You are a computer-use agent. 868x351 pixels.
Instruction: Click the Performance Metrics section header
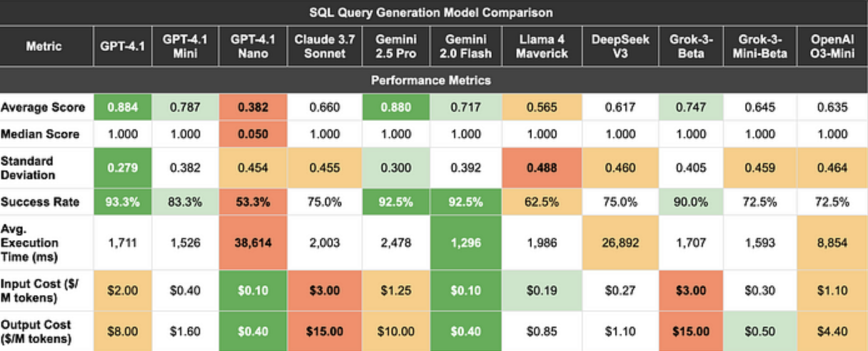(431, 81)
